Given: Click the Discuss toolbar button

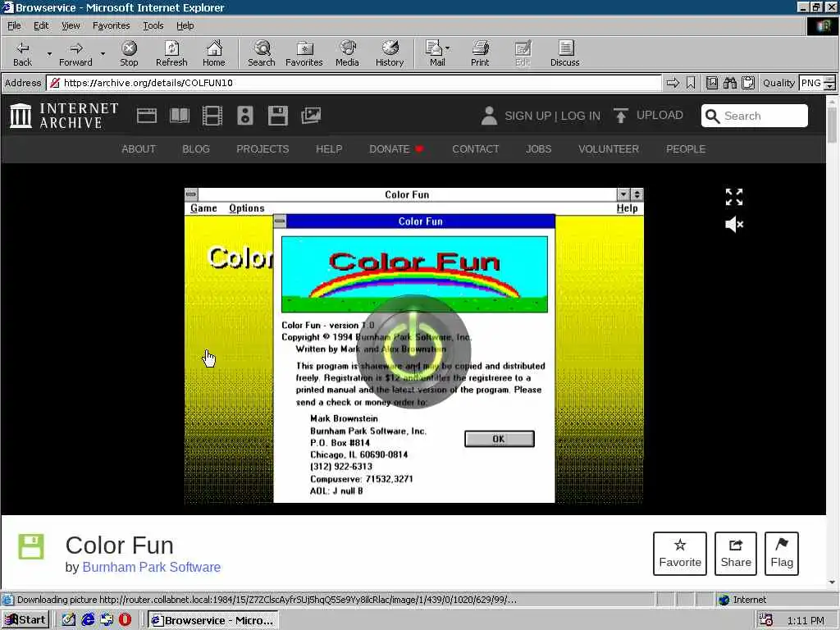Looking at the screenshot, I should (x=564, y=53).
